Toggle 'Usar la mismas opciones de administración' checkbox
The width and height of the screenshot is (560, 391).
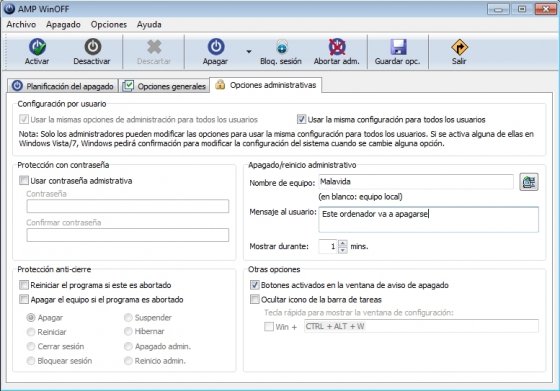[24, 119]
